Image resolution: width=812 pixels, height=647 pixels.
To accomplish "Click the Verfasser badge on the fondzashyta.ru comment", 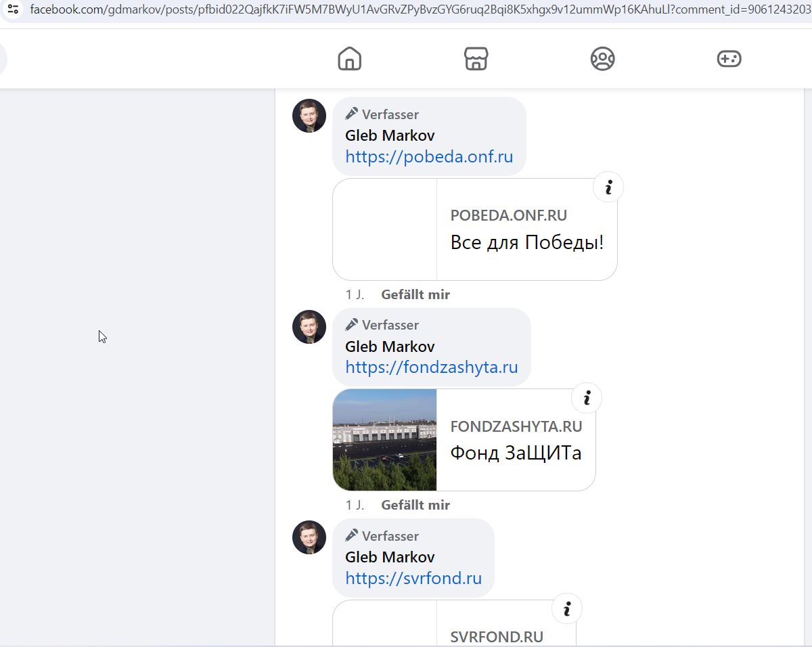I will 382,325.
